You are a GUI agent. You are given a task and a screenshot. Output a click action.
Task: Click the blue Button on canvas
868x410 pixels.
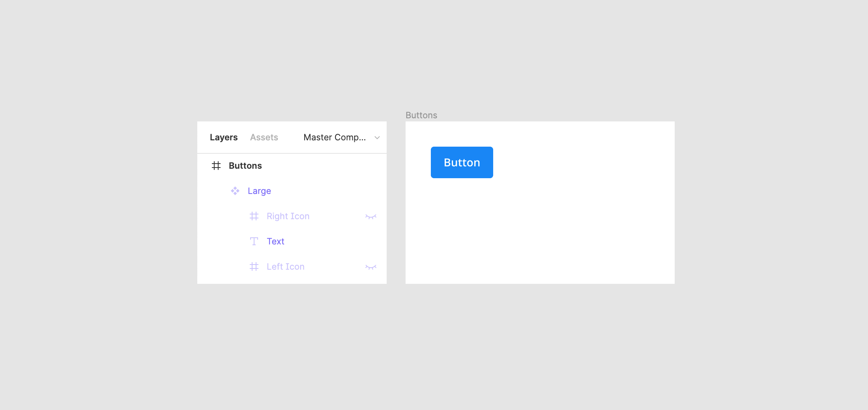tap(462, 162)
